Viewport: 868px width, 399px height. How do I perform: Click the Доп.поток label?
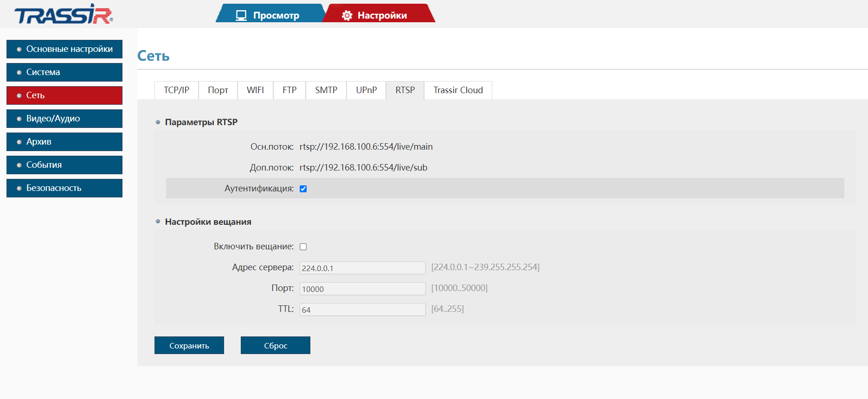pyautogui.click(x=272, y=168)
